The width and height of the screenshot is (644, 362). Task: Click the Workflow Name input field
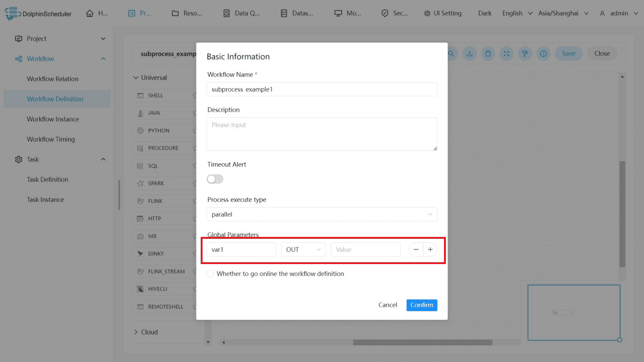pyautogui.click(x=321, y=89)
